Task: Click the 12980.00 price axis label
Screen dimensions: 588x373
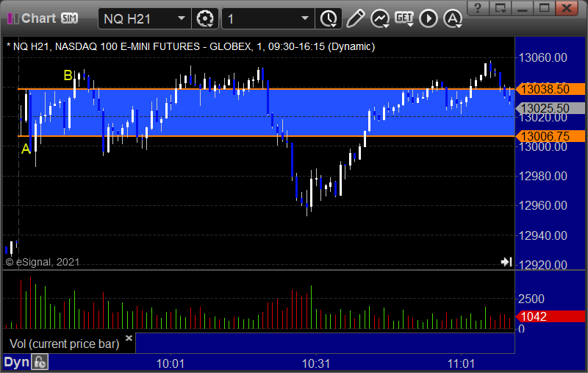Action: (542, 176)
